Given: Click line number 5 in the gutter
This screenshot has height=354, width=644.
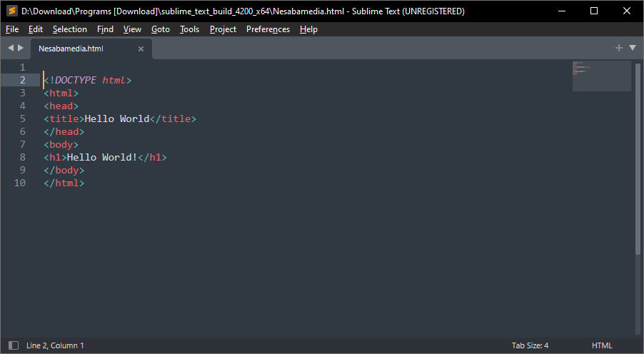Looking at the screenshot, I should click(23, 118).
